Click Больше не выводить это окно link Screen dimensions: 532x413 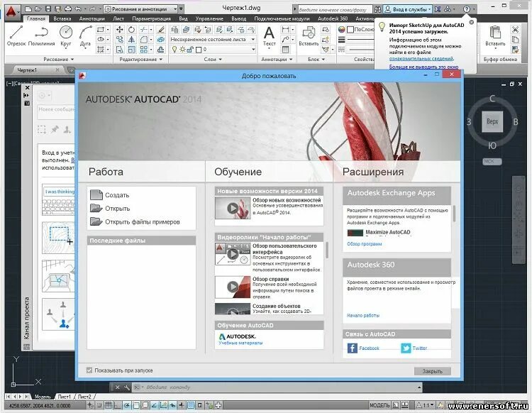click(423, 67)
